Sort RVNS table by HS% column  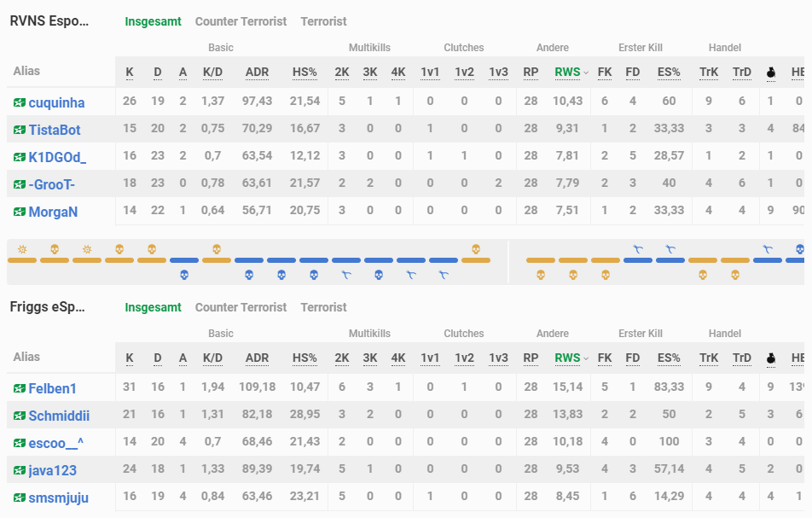(304, 73)
